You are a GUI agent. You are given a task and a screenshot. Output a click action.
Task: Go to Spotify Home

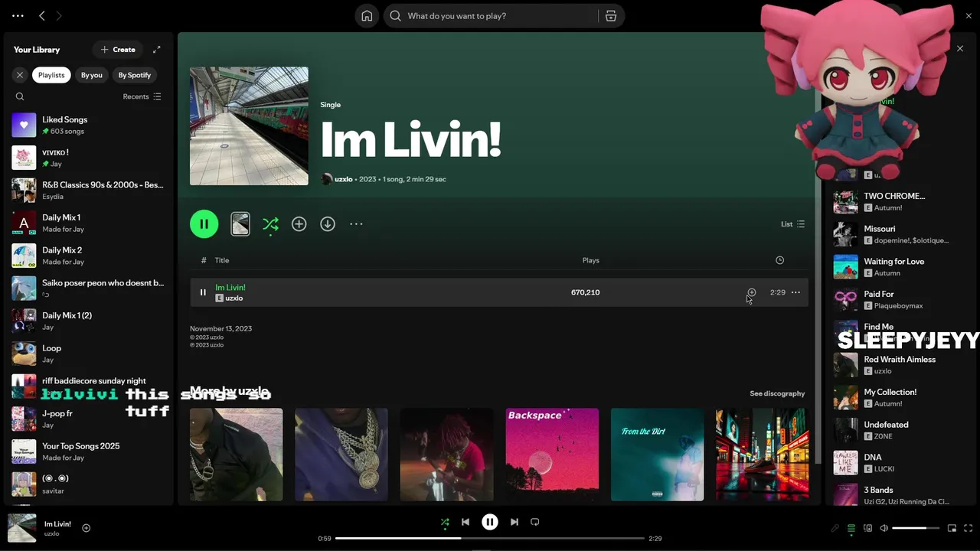[367, 16]
